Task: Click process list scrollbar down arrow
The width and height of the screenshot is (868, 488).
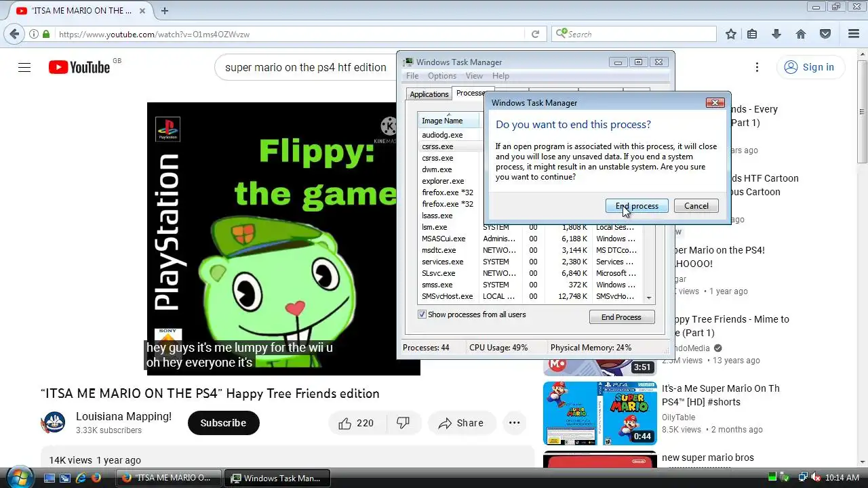Action: [x=649, y=298]
